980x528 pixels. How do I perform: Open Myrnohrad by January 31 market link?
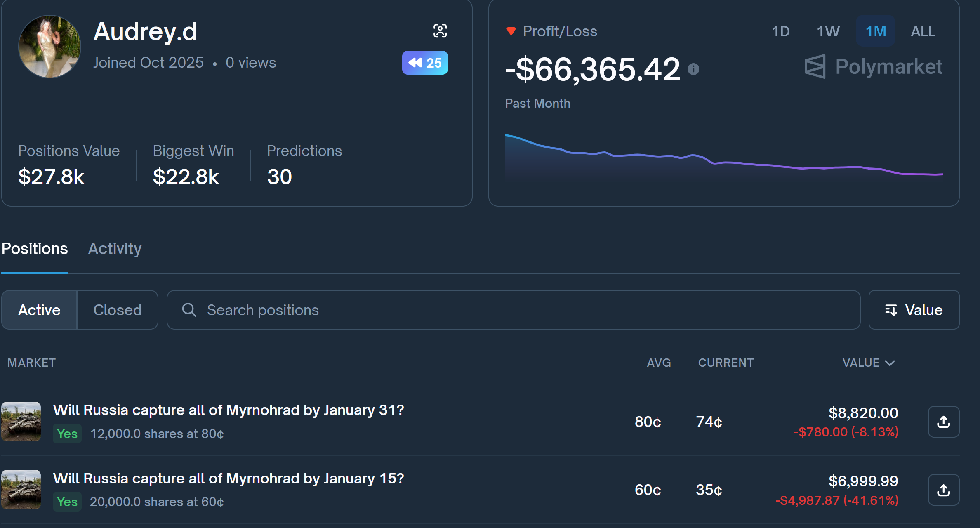point(229,410)
